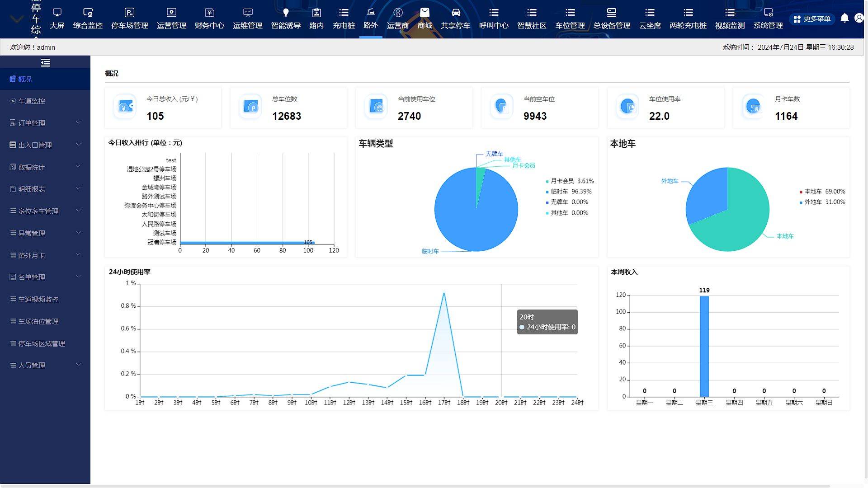Collapse sidebar with hamburger toggle icon

point(45,63)
